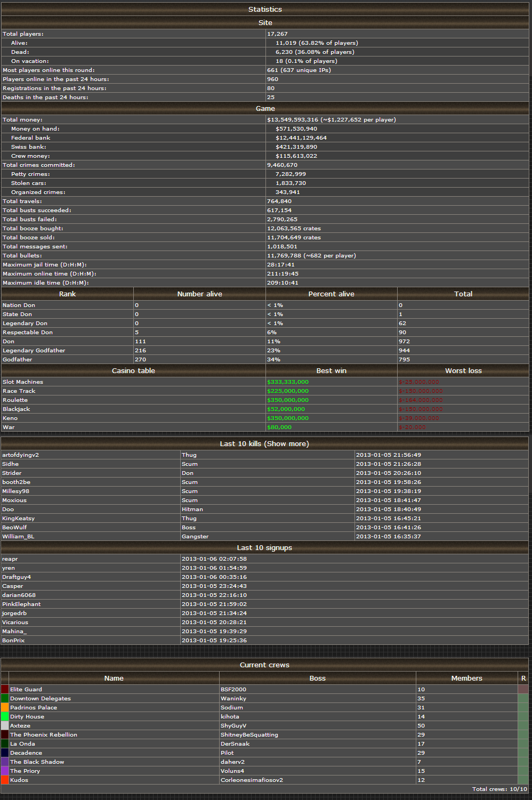Select the Slot Machines best win $333,333,000
Viewport: 532px width, 800px height.
click(x=288, y=382)
